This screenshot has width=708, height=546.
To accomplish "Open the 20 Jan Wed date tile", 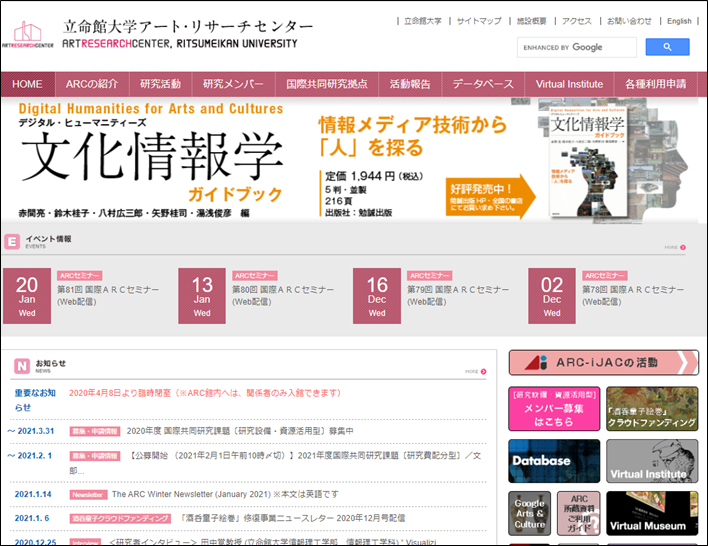I will (x=27, y=296).
